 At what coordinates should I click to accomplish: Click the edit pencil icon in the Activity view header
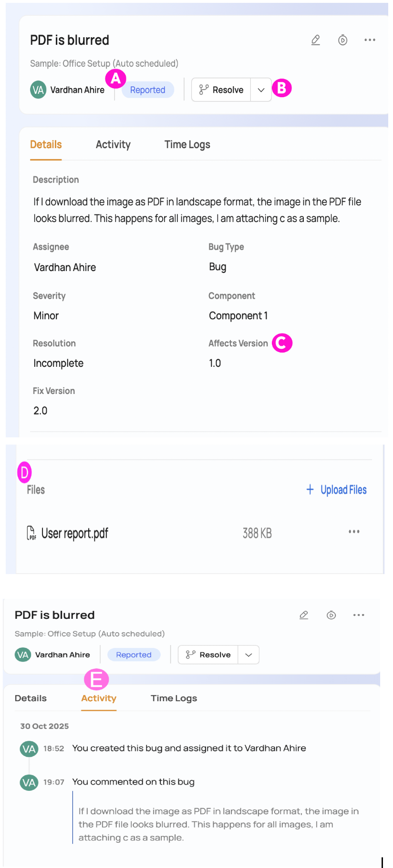click(304, 615)
